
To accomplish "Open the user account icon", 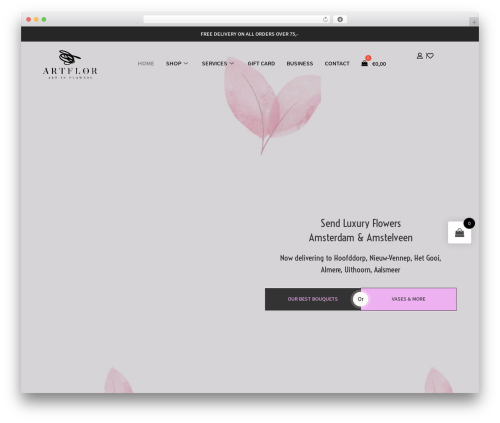I will [x=420, y=56].
